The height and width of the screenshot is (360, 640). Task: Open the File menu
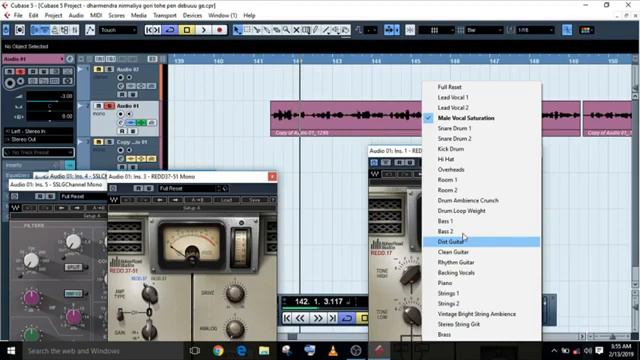tap(18, 16)
